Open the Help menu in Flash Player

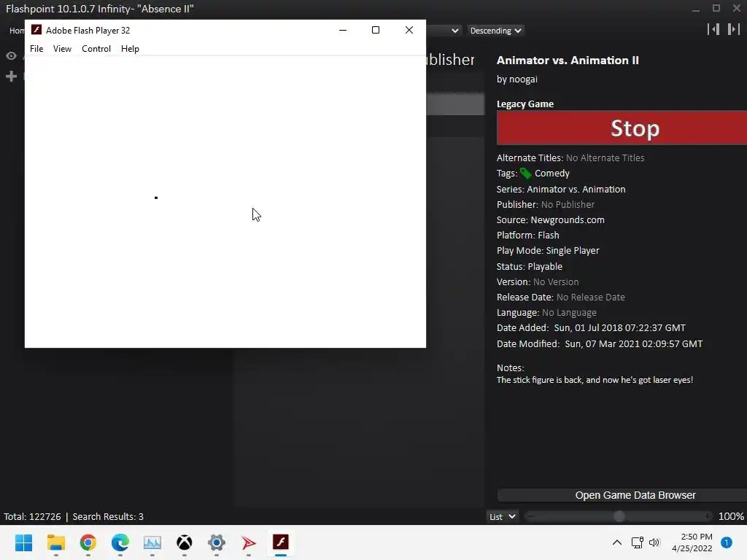130,49
